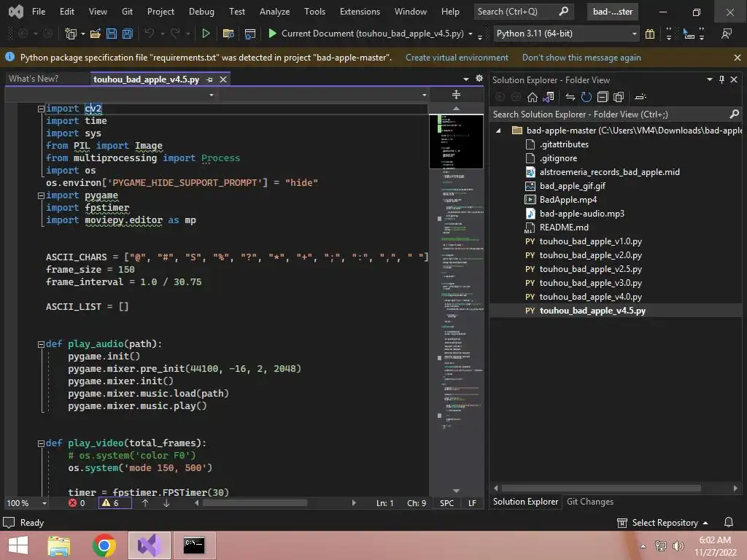Click the Solution Explorer search magnifier

point(734,114)
